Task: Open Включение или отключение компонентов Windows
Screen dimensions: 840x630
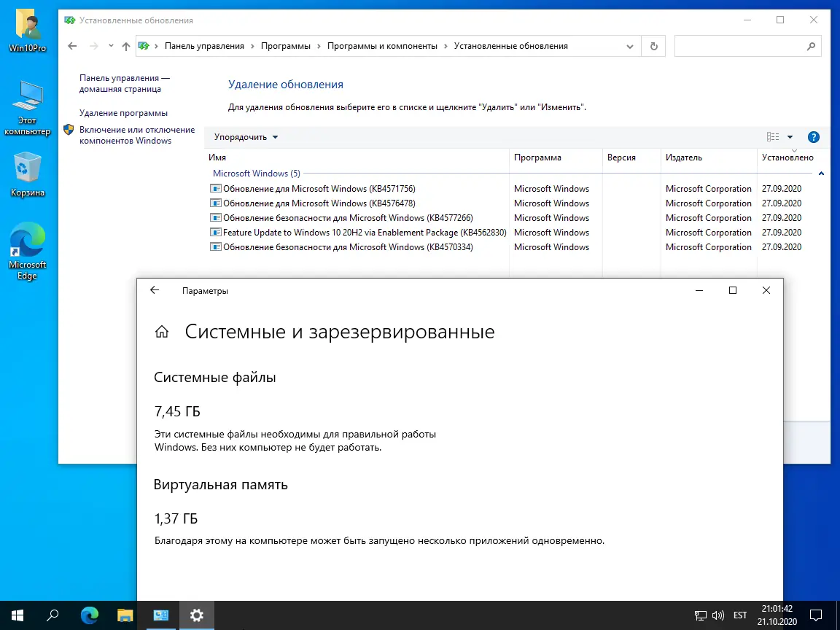Action: (137, 135)
